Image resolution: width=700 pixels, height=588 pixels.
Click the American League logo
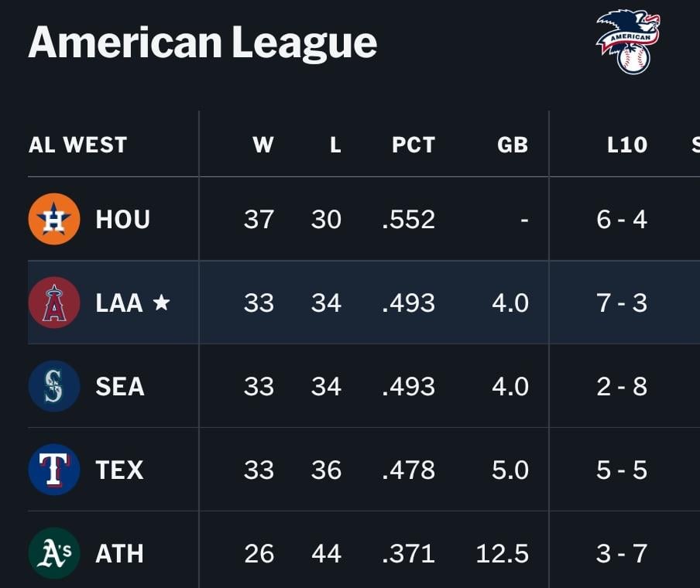coord(628,42)
